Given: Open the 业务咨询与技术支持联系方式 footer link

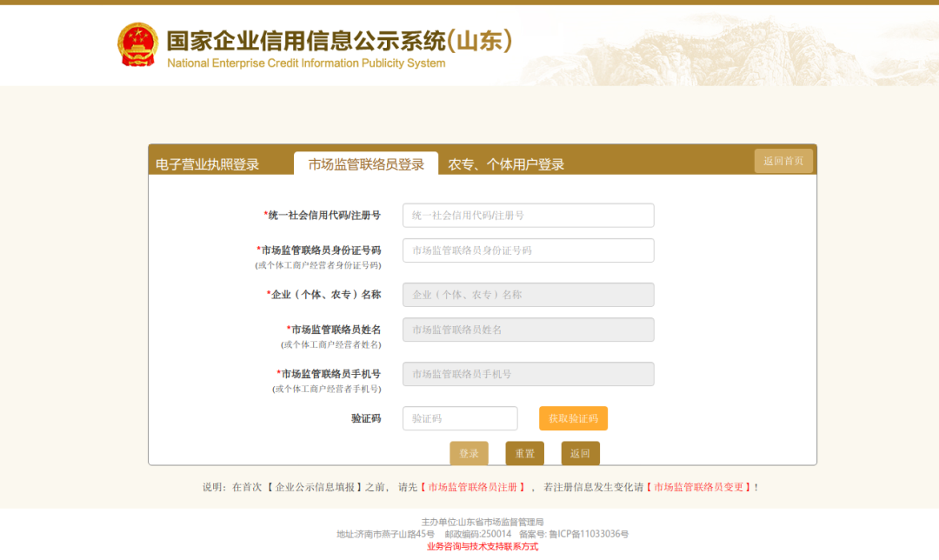Looking at the screenshot, I should 483,547.
